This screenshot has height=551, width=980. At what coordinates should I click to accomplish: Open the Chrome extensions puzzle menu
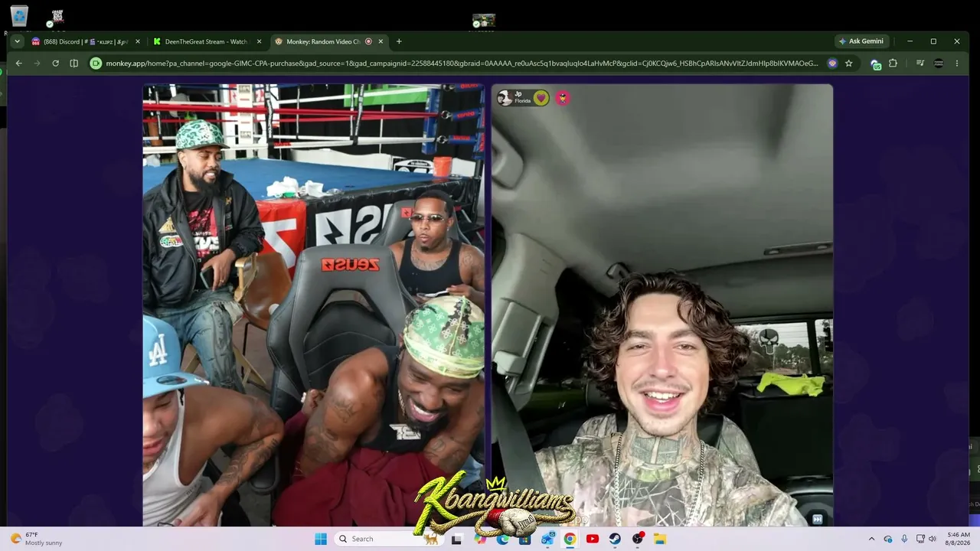(x=893, y=64)
